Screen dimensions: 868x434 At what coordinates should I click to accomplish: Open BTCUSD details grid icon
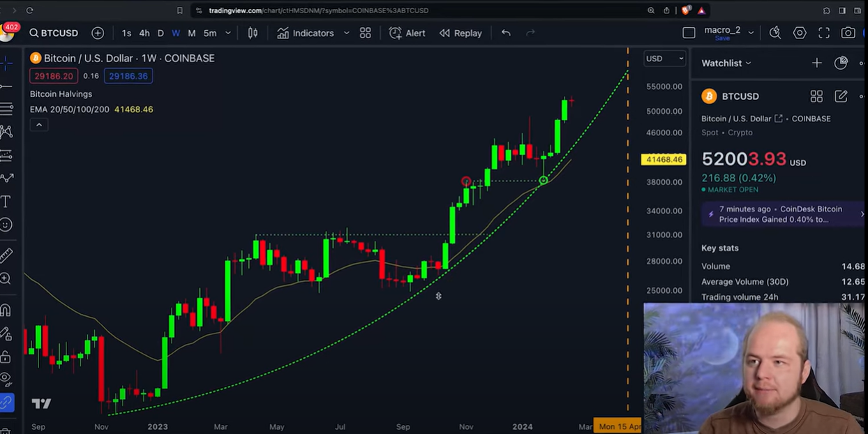pos(816,96)
